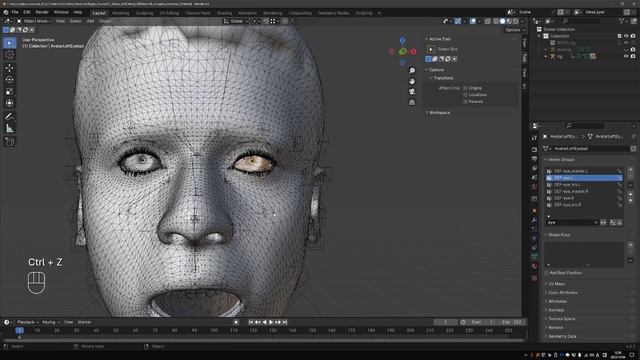
Task: Open the timeline Playback menu
Action: point(27,322)
